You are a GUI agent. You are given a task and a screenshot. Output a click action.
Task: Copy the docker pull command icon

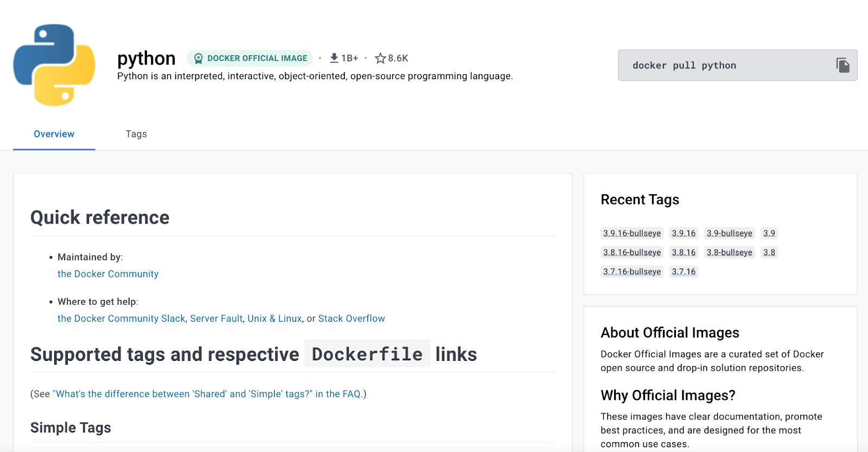tap(843, 65)
